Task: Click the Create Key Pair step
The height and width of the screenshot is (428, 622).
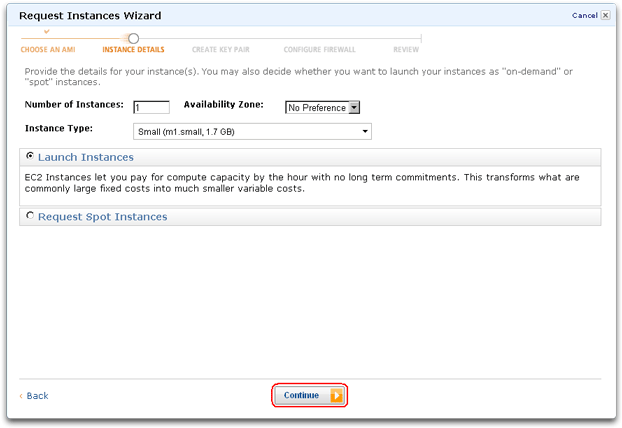Action: point(221,50)
